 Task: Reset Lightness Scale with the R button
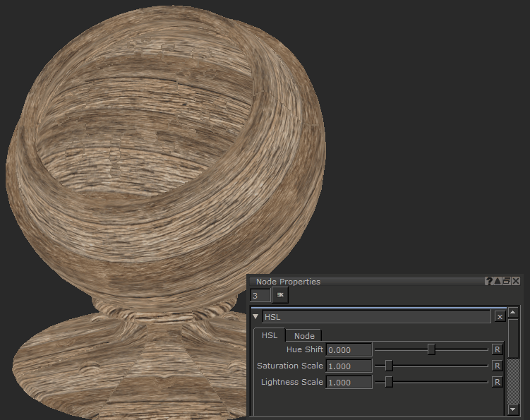497,382
